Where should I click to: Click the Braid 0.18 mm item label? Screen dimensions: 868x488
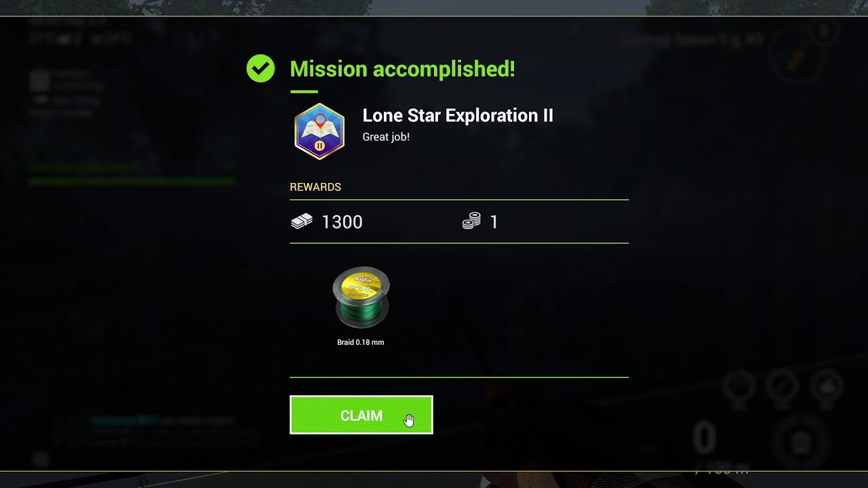pyautogui.click(x=361, y=342)
